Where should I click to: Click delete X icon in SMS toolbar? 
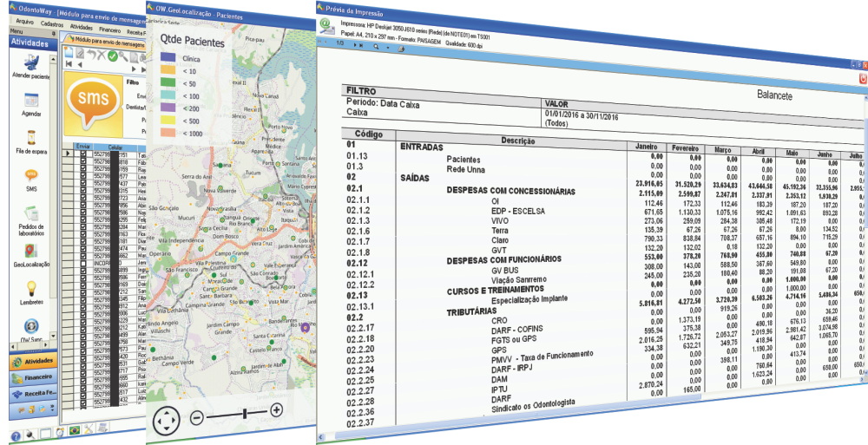[102, 55]
